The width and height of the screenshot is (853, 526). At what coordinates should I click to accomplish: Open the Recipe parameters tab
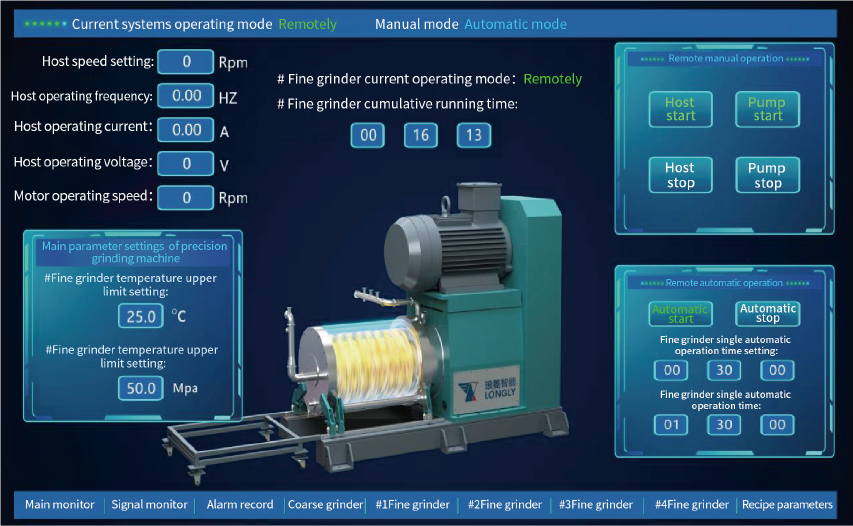[x=787, y=505]
